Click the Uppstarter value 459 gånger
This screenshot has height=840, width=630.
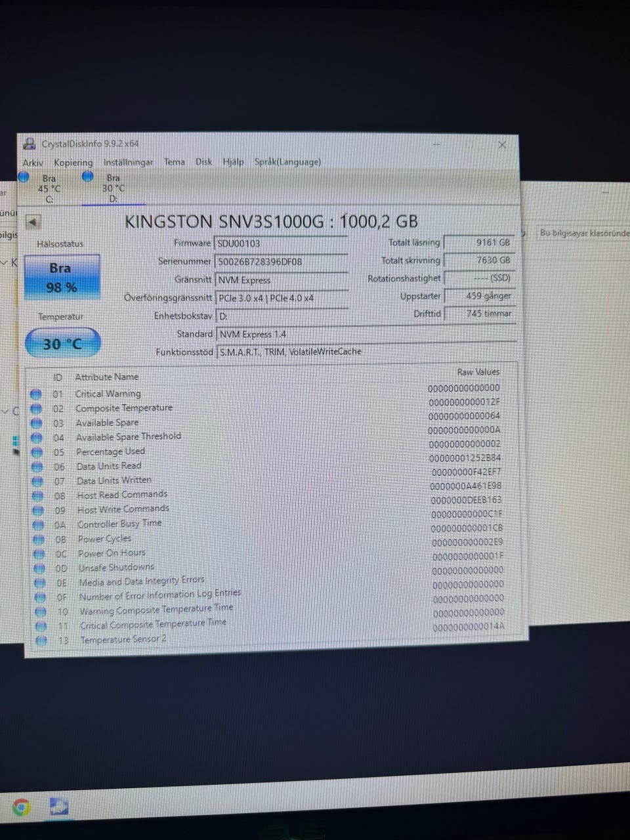pos(479,296)
